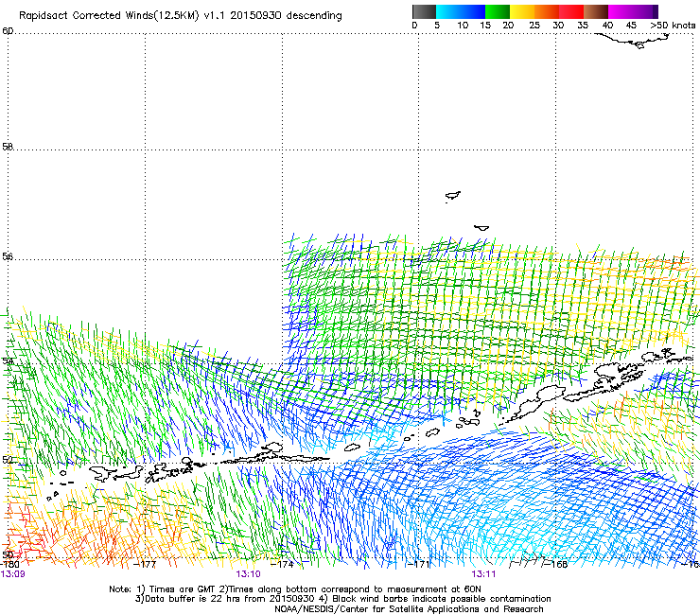Click the latitude label '54'
700x615 pixels.
[8, 360]
